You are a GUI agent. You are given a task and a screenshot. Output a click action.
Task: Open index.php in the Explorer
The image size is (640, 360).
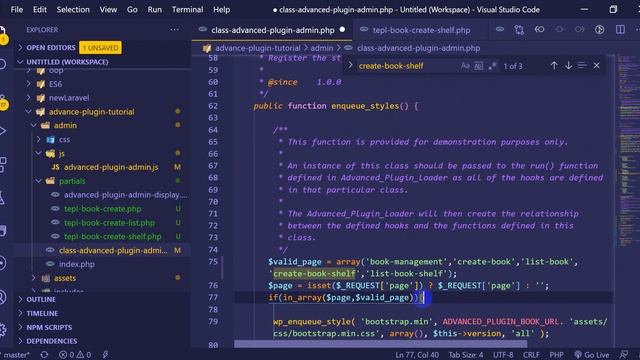(77, 264)
